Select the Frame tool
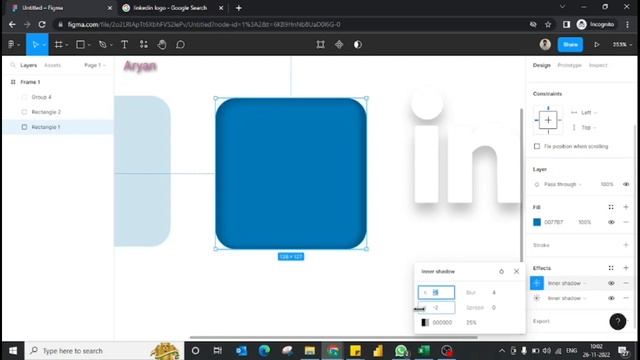Screen dimensions: 640x360 (59, 44)
